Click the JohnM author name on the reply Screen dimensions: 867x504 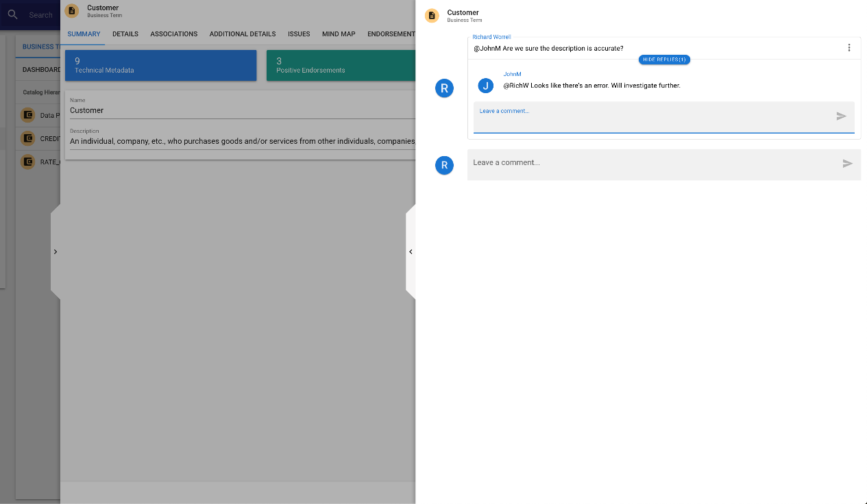point(512,74)
